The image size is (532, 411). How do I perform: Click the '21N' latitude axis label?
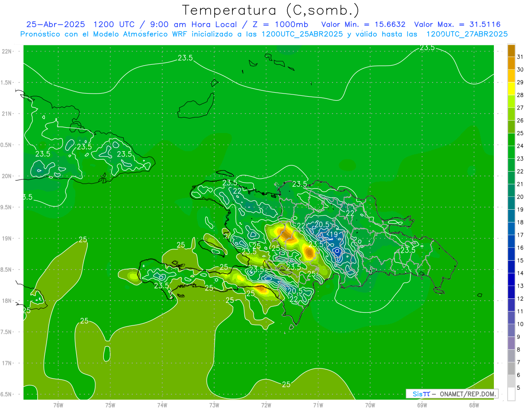7,114
